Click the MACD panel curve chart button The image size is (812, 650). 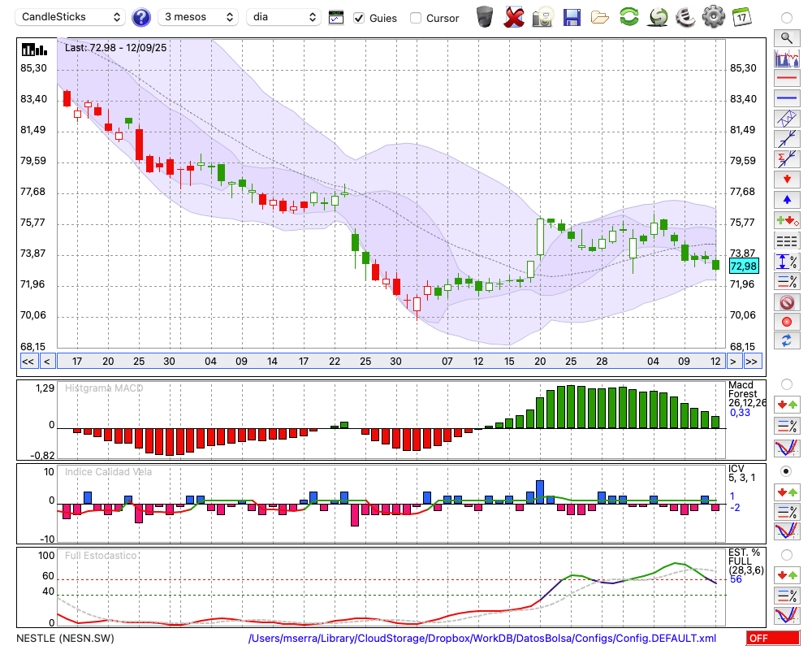click(787, 448)
